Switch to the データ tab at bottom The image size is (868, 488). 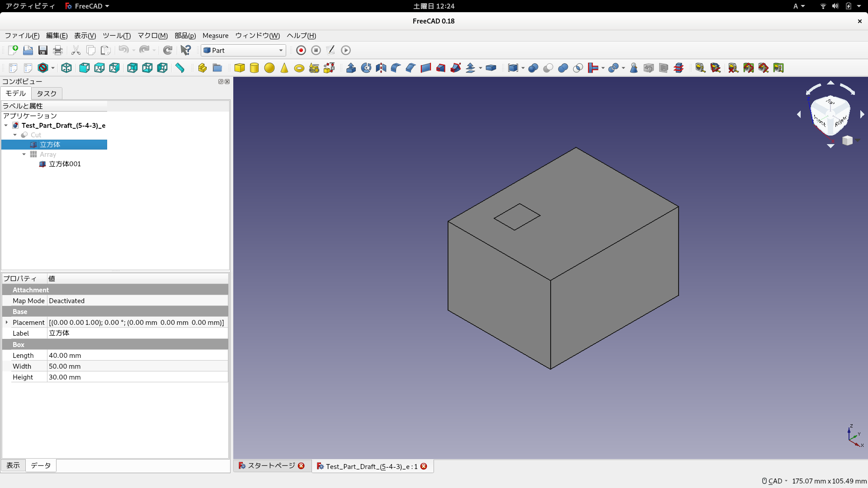pyautogui.click(x=40, y=465)
